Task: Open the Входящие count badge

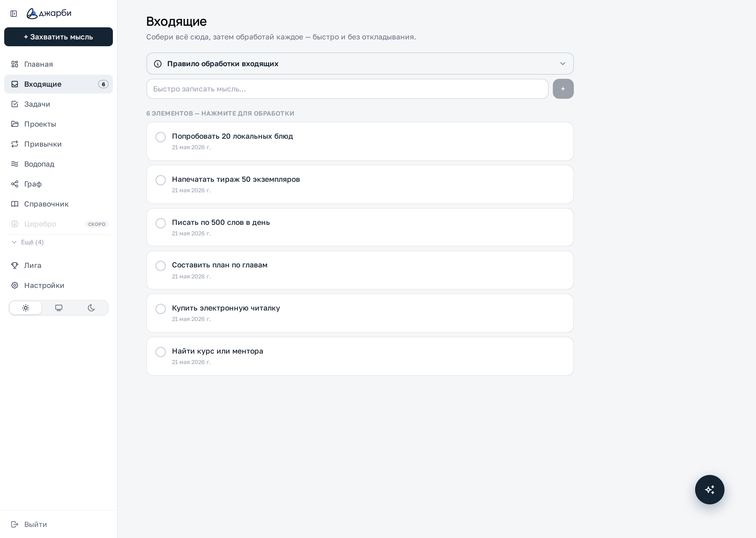Action: (x=103, y=84)
